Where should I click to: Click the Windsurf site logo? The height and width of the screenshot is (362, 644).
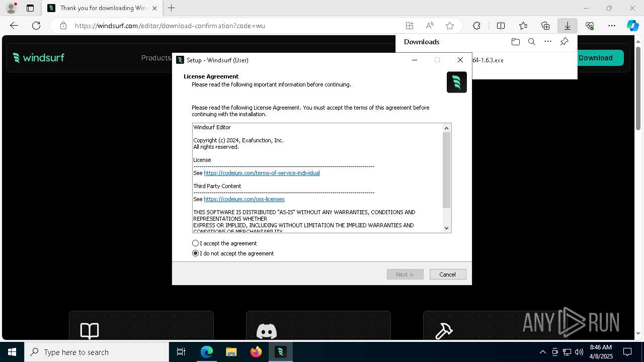point(39,58)
